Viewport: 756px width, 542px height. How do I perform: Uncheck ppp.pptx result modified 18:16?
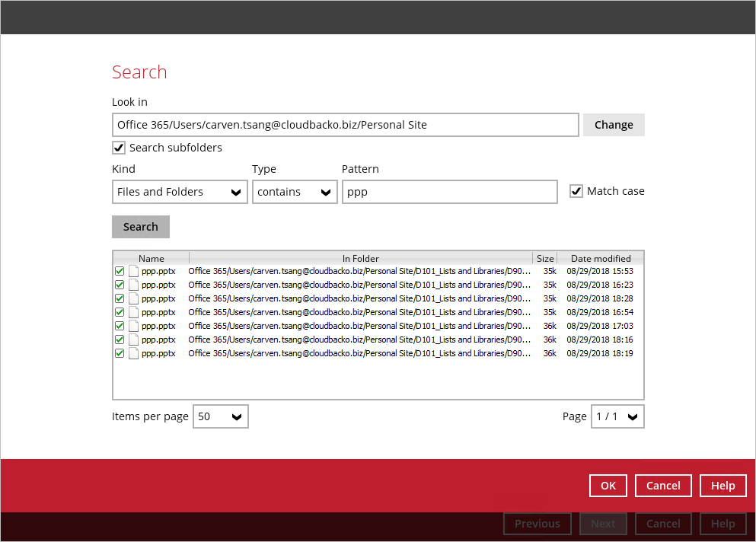tap(120, 340)
